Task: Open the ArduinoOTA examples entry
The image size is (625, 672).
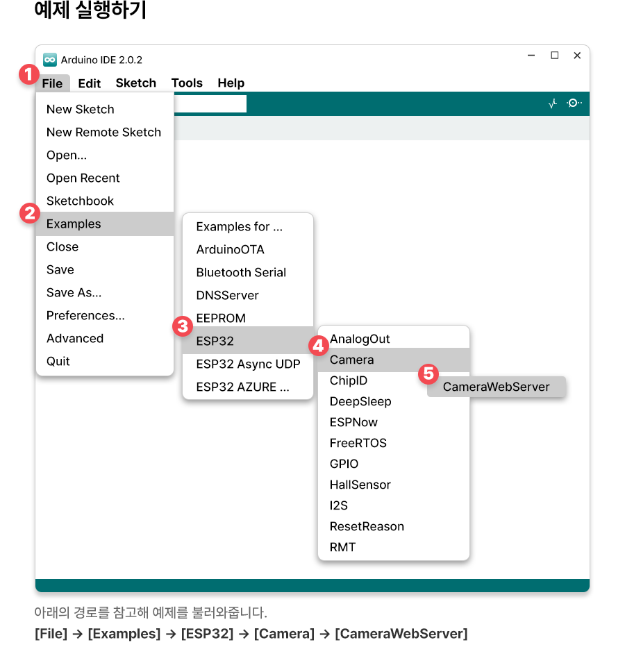Action: (230, 249)
